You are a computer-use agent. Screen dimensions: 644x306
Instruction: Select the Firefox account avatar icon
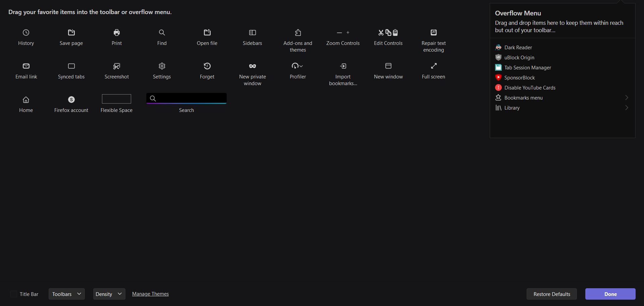point(71,100)
